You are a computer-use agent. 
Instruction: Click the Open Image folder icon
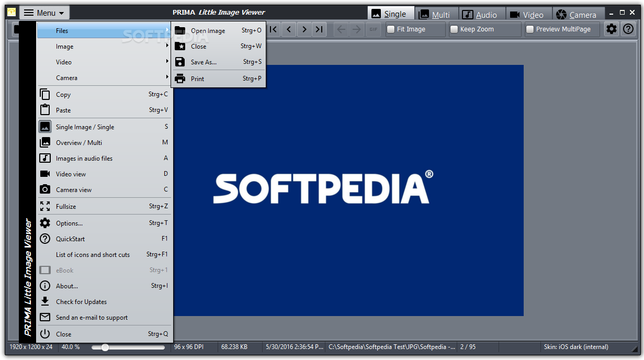180,30
